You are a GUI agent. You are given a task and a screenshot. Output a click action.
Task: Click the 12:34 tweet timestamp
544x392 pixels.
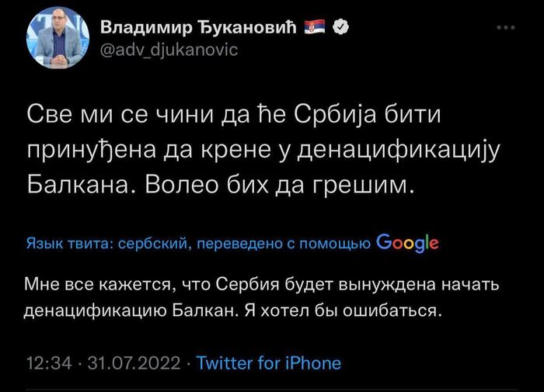click(48, 363)
